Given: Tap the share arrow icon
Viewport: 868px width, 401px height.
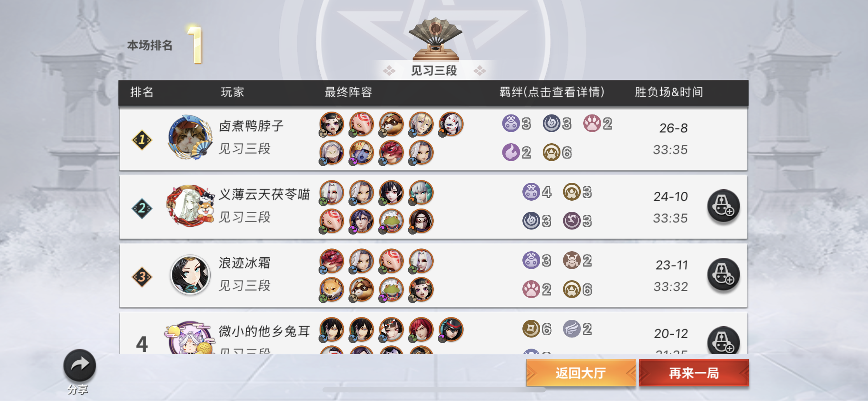Looking at the screenshot, I should [x=79, y=365].
